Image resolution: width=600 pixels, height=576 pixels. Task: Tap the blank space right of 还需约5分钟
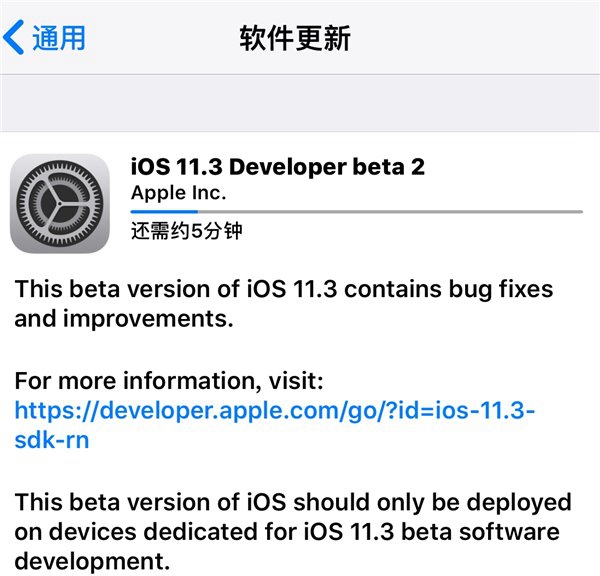click(420, 233)
